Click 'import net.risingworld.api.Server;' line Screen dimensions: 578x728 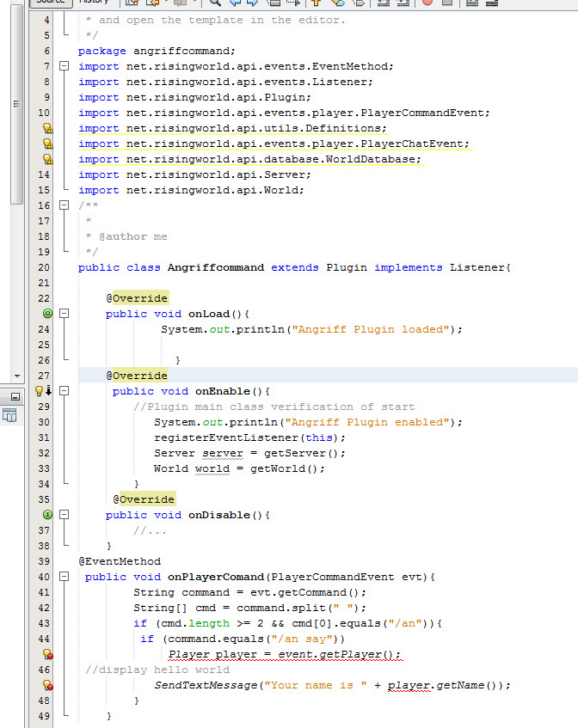(194, 174)
